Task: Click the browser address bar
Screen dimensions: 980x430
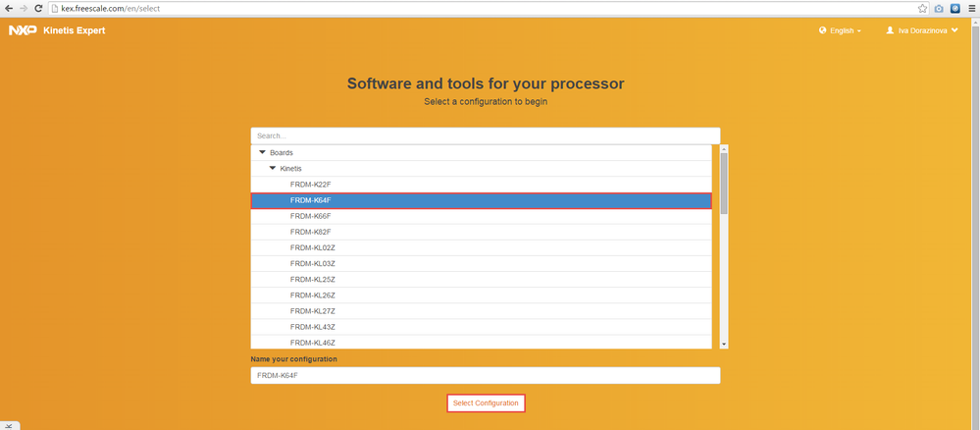Action: [x=482, y=9]
